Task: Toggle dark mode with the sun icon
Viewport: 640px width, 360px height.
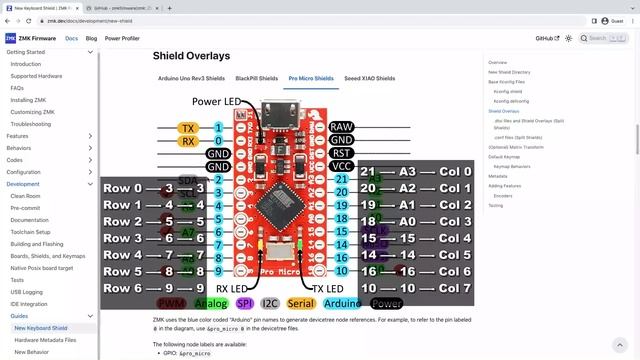Action: pyautogui.click(x=569, y=38)
